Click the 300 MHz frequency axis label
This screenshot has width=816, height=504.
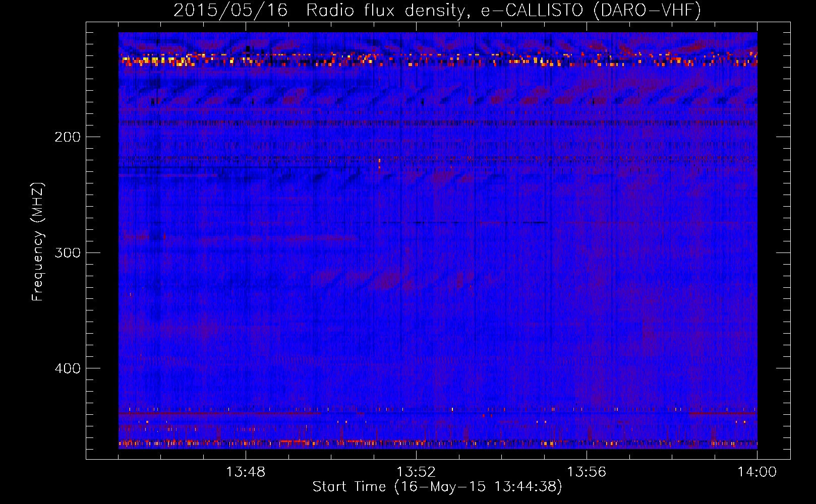[68, 253]
